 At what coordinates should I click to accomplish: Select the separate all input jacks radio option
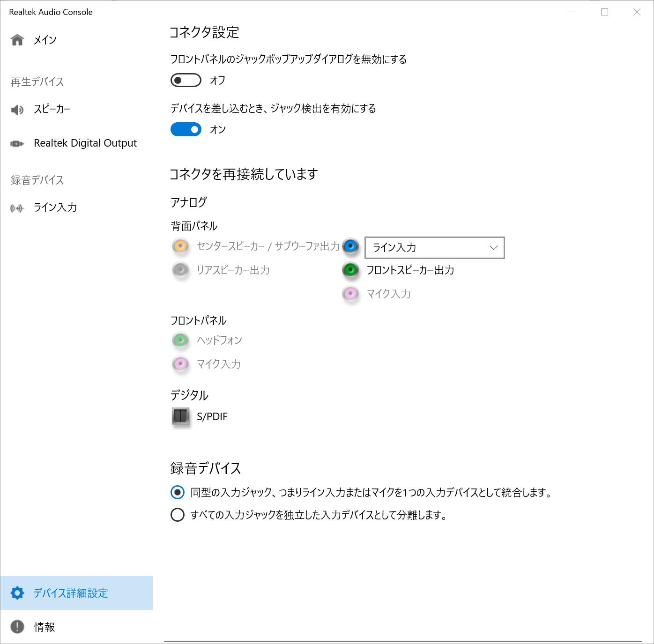click(x=178, y=515)
